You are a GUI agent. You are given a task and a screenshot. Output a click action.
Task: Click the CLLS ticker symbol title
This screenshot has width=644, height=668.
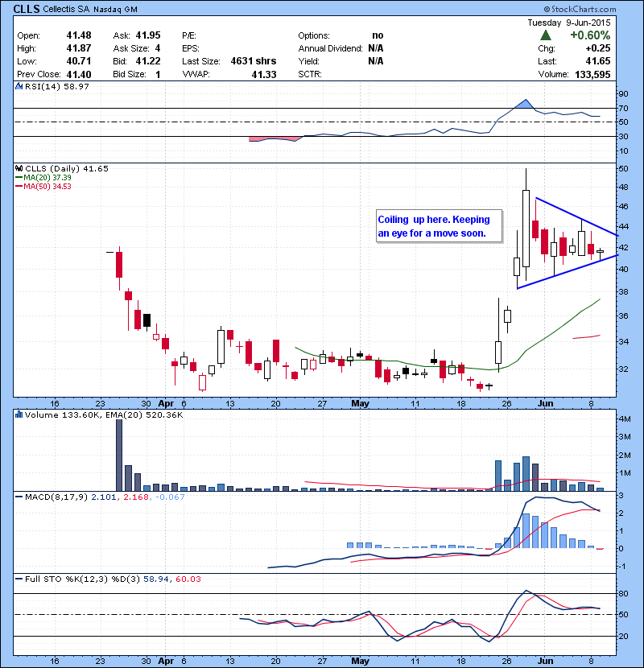(27, 9)
